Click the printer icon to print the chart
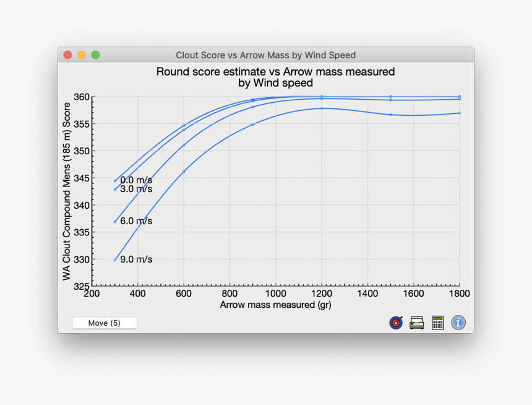The image size is (532, 405). tap(416, 323)
